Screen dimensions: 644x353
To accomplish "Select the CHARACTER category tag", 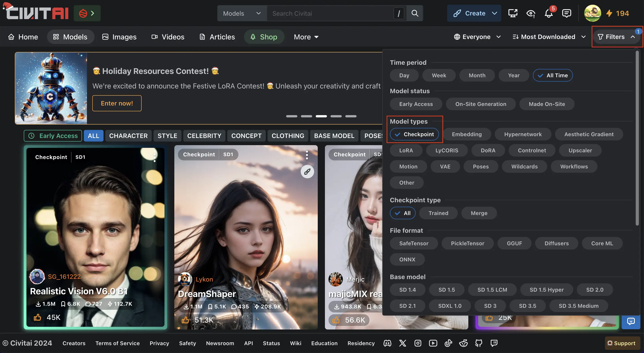I will pos(128,136).
